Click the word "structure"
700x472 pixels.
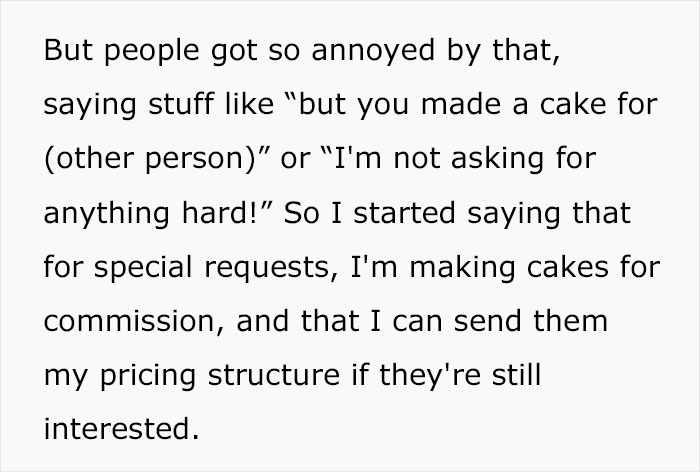274,376
